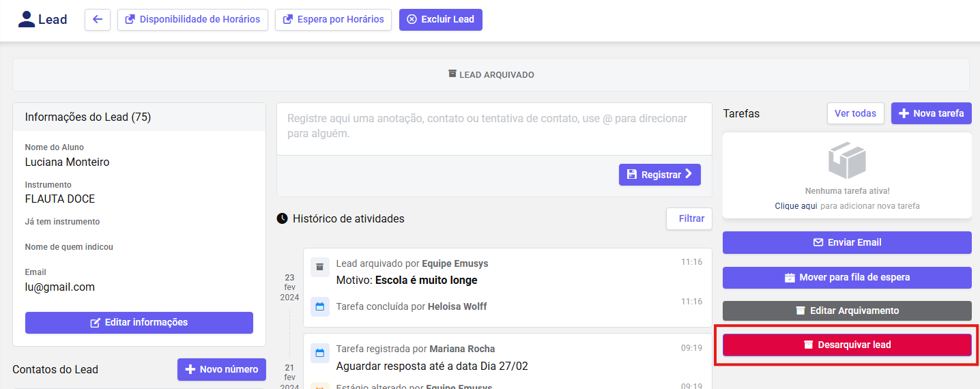The height and width of the screenshot is (389, 980).
Task: Click archive icon beside 'Lead arquivado por'
Action: tap(319, 268)
